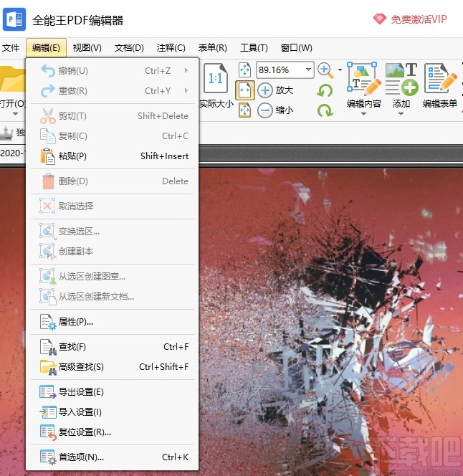Expand the 重做(R) submenu arrow
The width and height of the screenshot is (463, 476).
[x=186, y=91]
